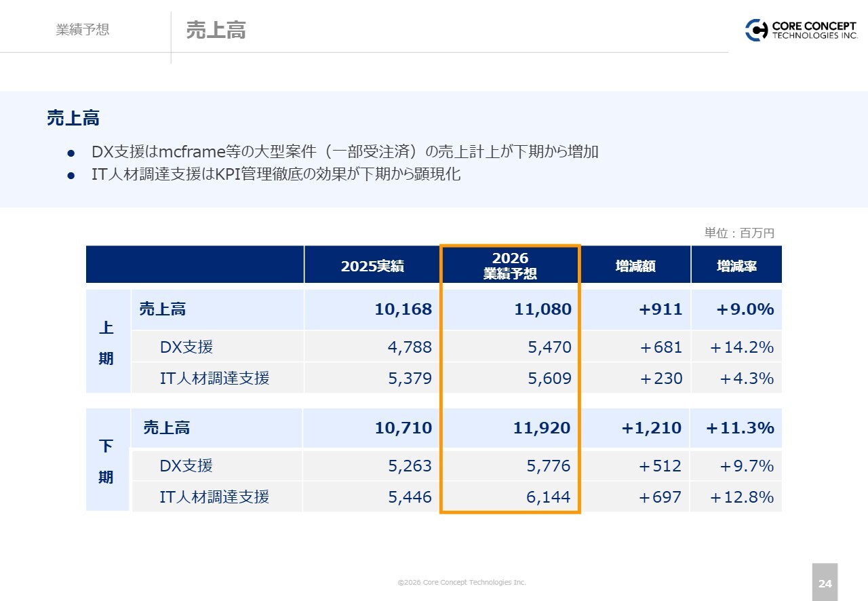Image resolution: width=868 pixels, height=601 pixels.
Task: Select the bullet about KPI管理徹底
Action: [275, 174]
